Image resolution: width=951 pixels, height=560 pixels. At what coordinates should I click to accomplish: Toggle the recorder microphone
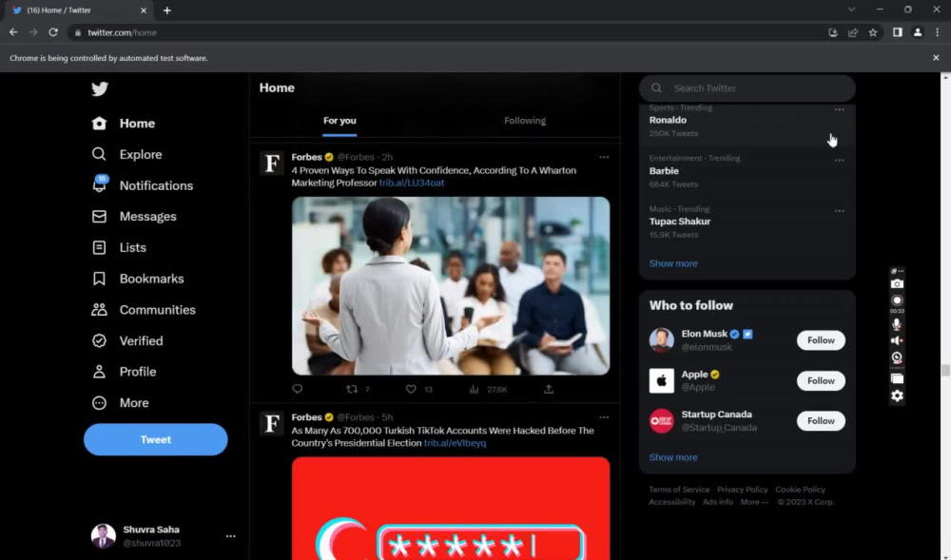(897, 324)
